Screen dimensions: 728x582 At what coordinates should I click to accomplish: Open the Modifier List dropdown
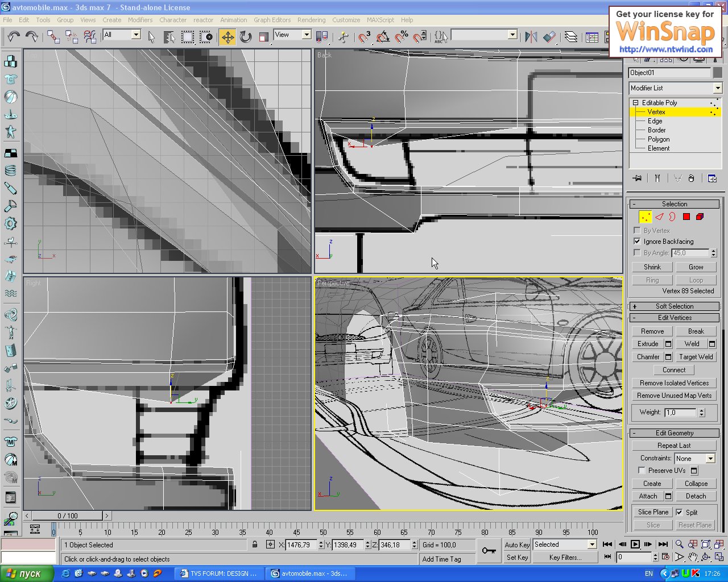(675, 88)
